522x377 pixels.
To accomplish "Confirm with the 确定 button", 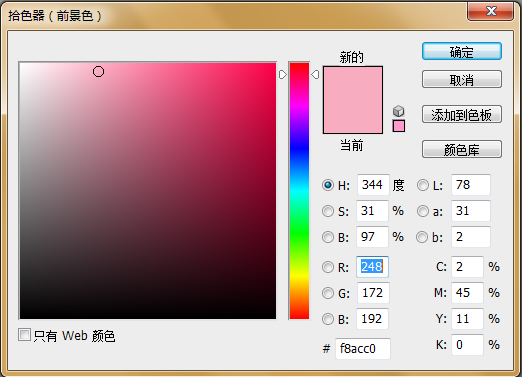I will tap(462, 51).
